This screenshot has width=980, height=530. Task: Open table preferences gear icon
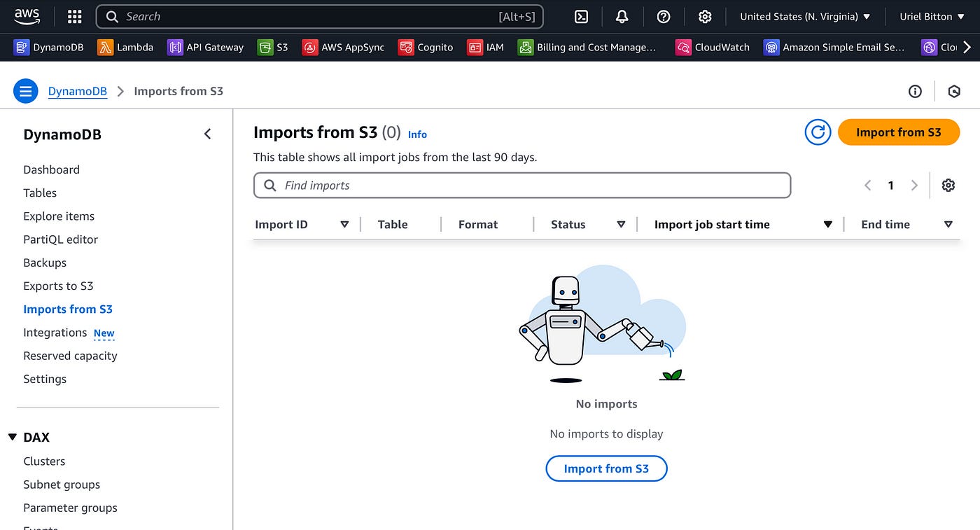coord(948,185)
